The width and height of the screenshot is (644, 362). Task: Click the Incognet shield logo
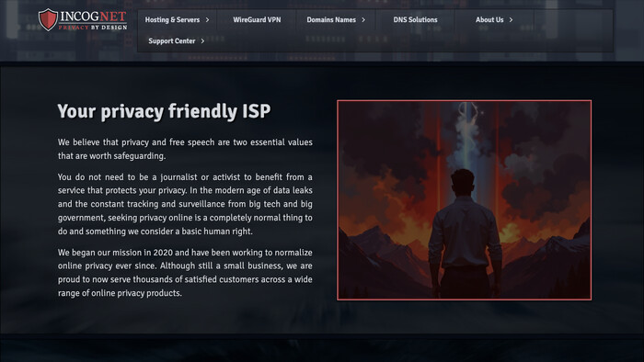pyautogui.click(x=48, y=19)
